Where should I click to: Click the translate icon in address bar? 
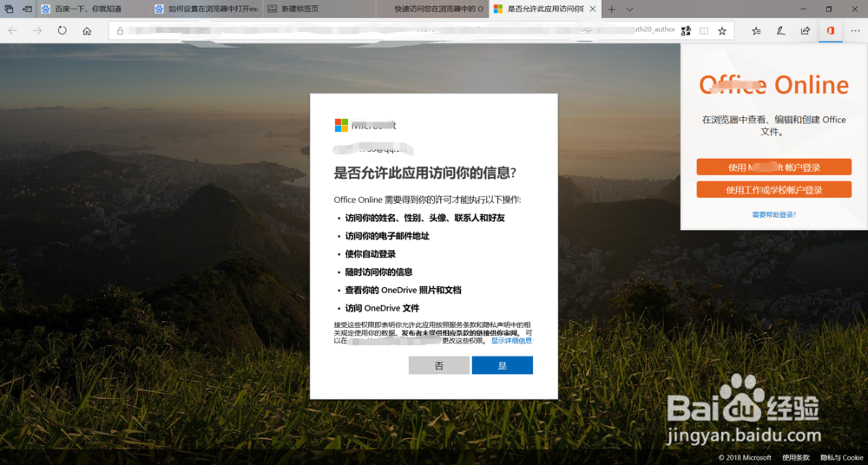click(686, 31)
